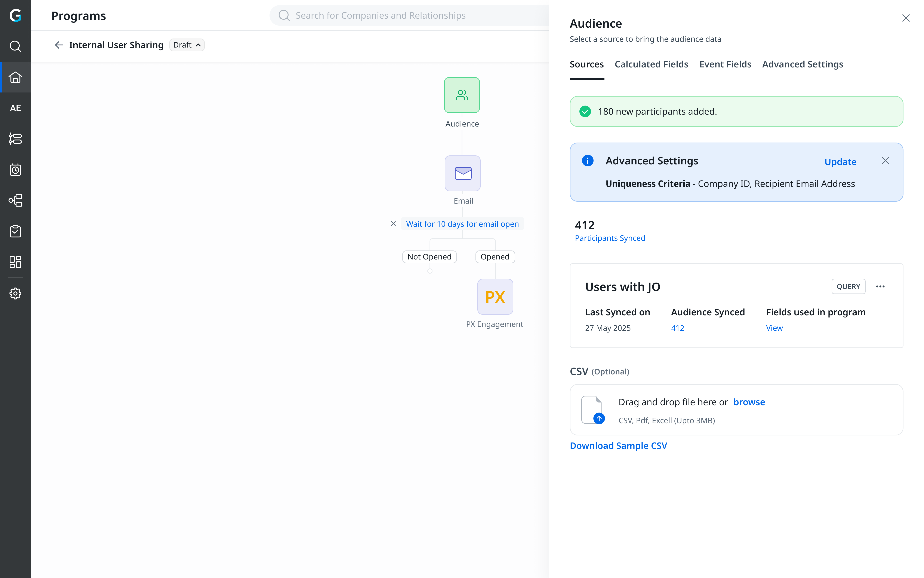The width and height of the screenshot is (924, 578).
Task: Click the Users with JO source title
Action: coord(622,286)
